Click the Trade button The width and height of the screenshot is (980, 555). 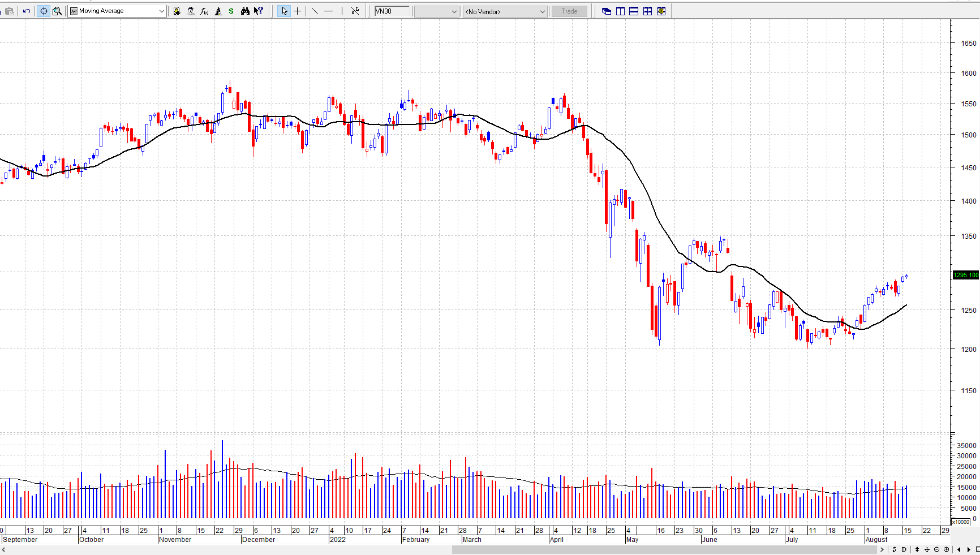pos(569,11)
